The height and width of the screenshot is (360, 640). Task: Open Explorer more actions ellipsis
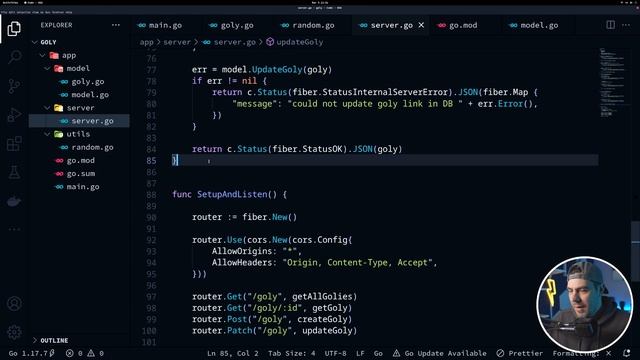(116, 25)
